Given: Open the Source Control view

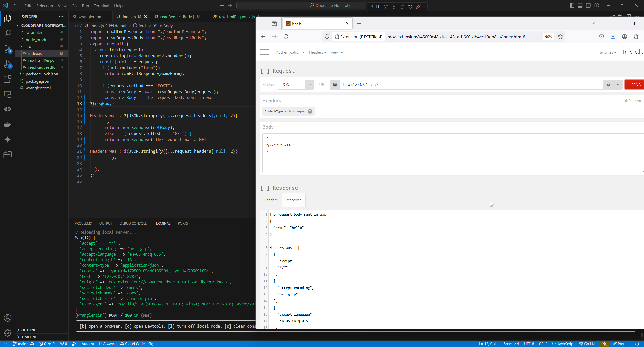Looking at the screenshot, I should pos(8,49).
